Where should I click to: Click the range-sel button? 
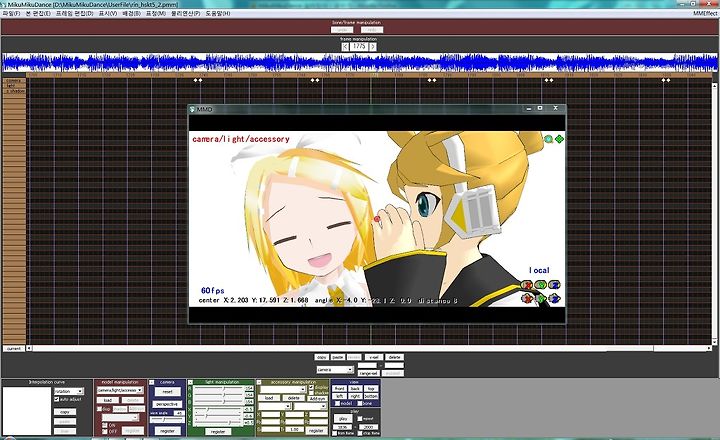(x=368, y=373)
